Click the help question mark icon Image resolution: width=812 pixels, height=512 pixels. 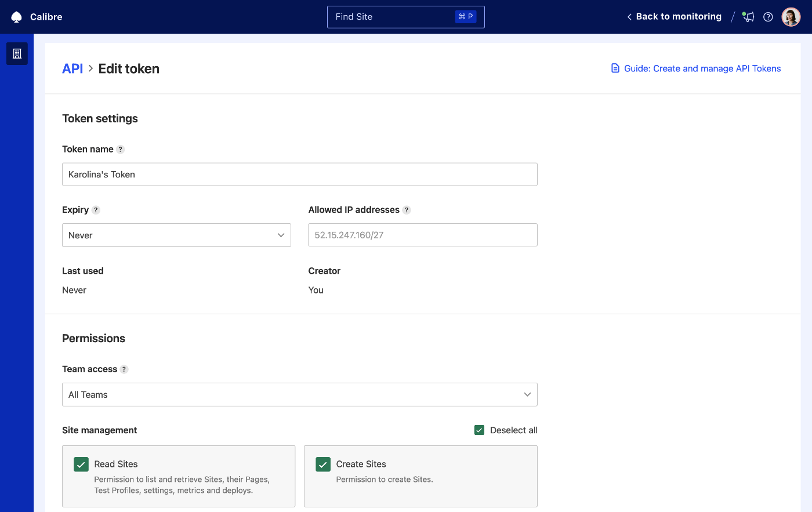[x=768, y=17]
